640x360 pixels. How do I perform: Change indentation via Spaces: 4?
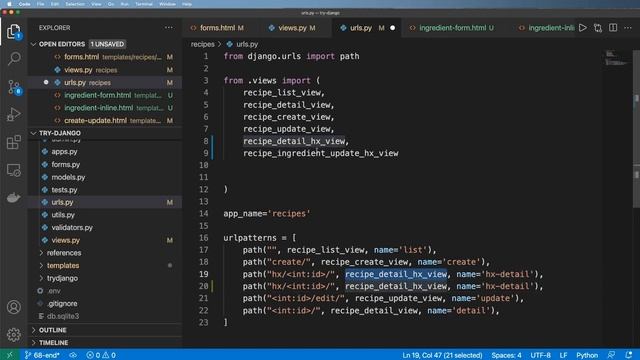506,355
